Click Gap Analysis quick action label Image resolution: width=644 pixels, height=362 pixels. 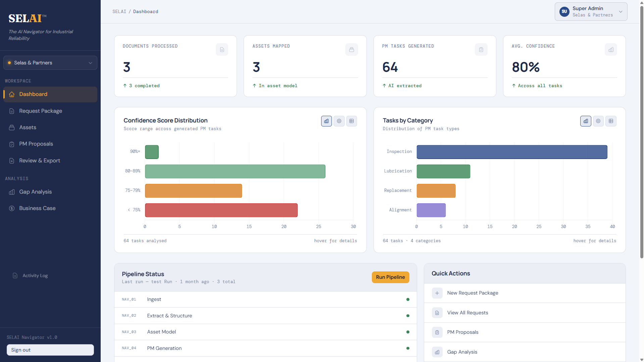pyautogui.click(x=462, y=352)
